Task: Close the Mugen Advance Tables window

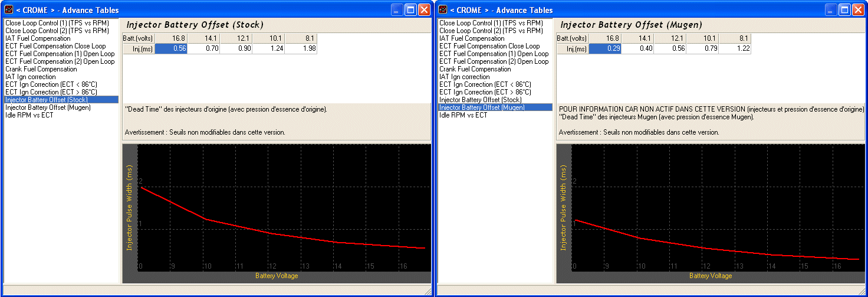Action: 859,9
